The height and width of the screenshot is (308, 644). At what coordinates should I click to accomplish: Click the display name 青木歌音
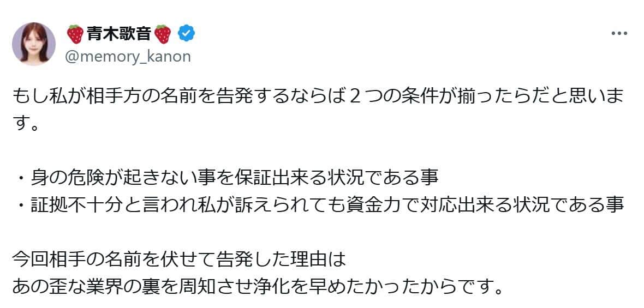point(119,34)
